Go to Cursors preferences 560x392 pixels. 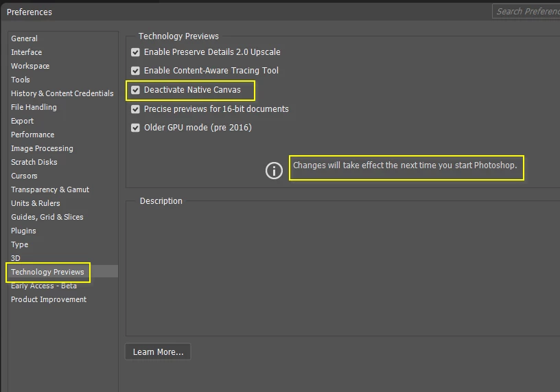click(x=24, y=176)
